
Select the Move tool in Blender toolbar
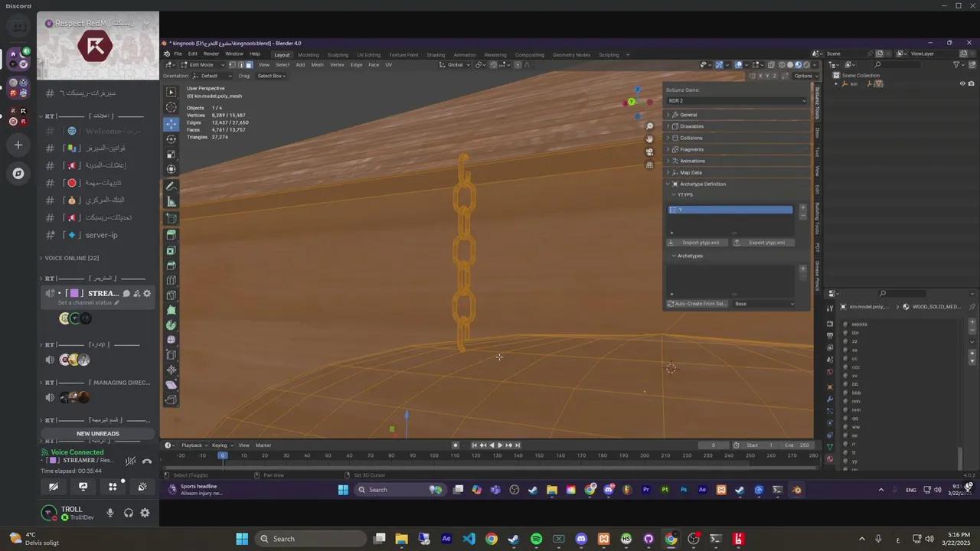coord(171,123)
